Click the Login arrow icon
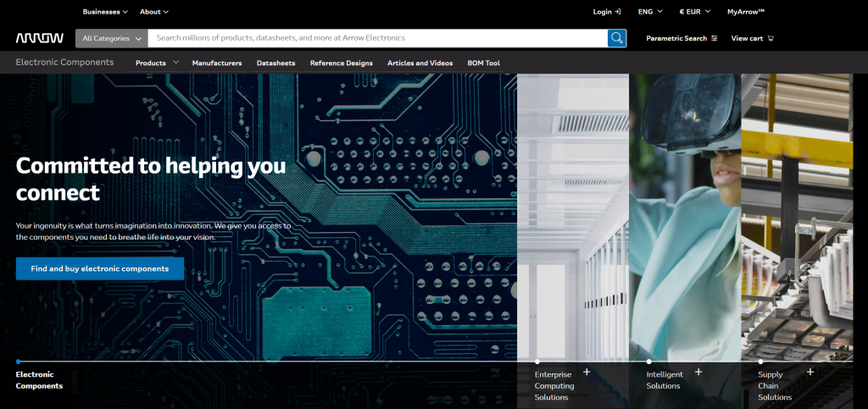The height and width of the screenshot is (409, 868). 618,12
